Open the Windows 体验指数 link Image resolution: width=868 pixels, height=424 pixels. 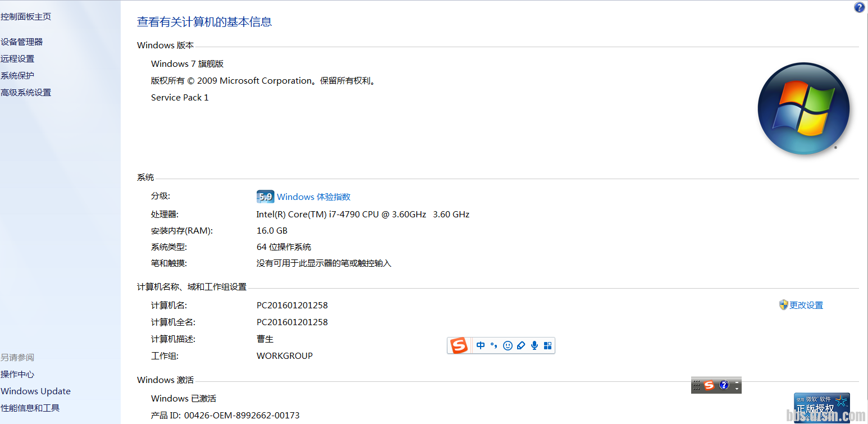[313, 197]
